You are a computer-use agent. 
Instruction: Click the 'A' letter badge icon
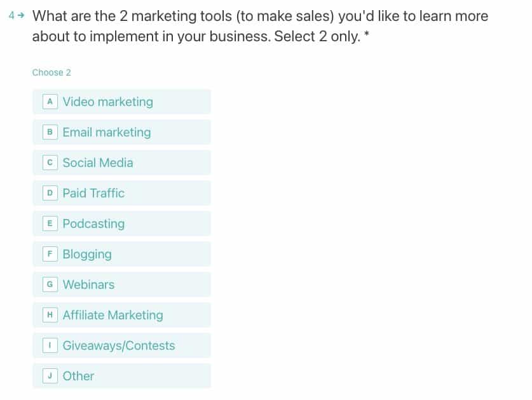pos(50,102)
